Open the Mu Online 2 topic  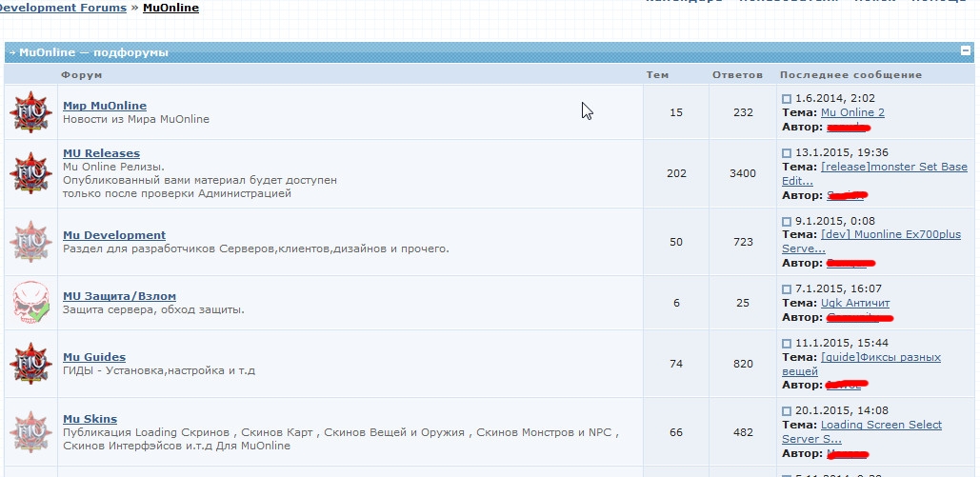click(852, 112)
